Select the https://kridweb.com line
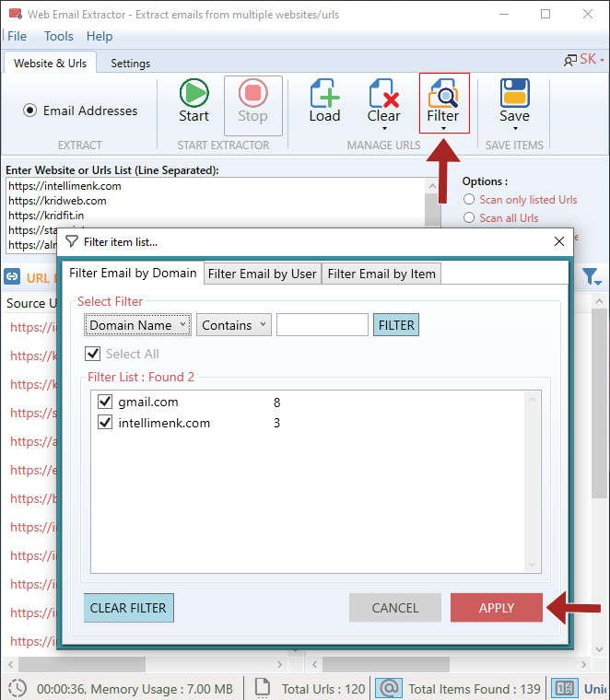Viewport: 610px width, 700px height. [57, 201]
